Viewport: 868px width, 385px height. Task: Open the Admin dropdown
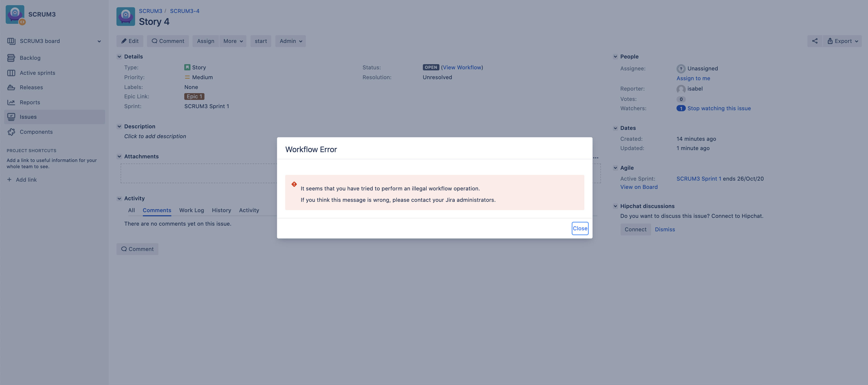(x=290, y=41)
